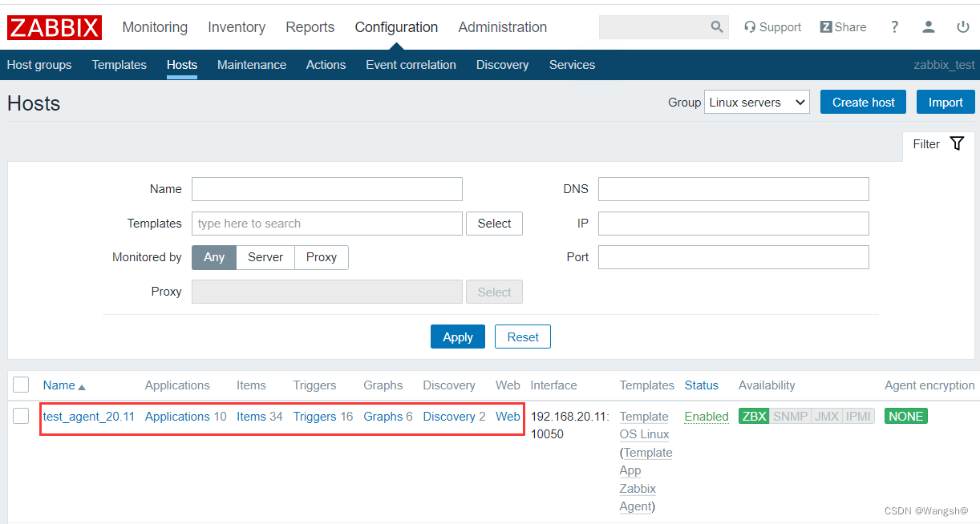Click the Templates search input field
Screen dimensions: 980x524
pyautogui.click(x=327, y=224)
